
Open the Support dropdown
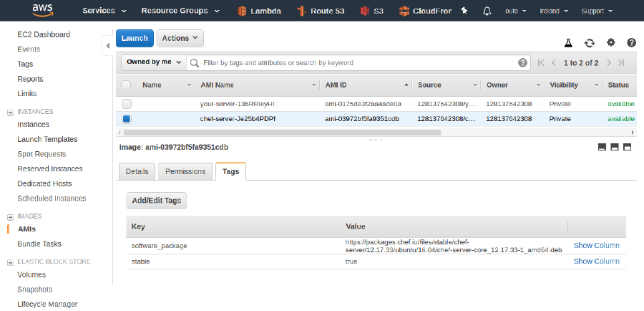597,11
